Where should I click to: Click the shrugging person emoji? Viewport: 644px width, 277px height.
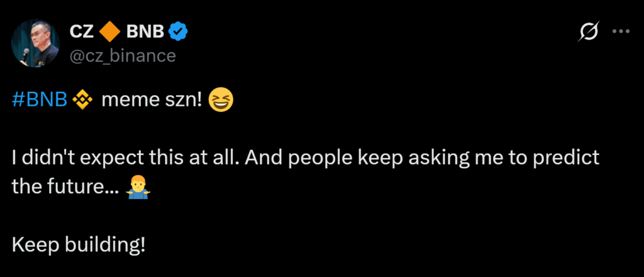pyautogui.click(x=136, y=186)
